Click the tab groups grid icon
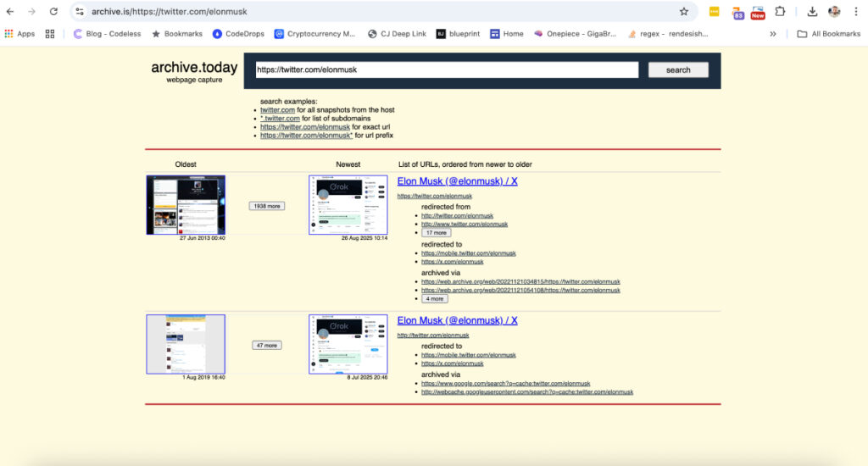This screenshot has width=868, height=466. coord(50,34)
